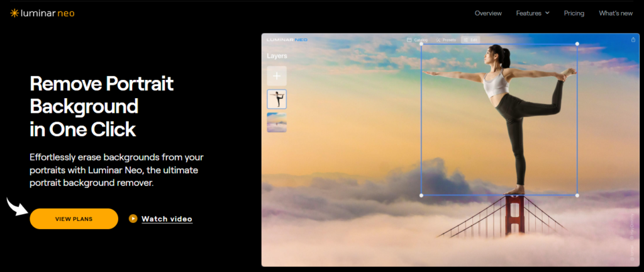The image size is (644, 272).
Task: Select the cloudy sky layer thumbnail
Action: pyautogui.click(x=277, y=122)
